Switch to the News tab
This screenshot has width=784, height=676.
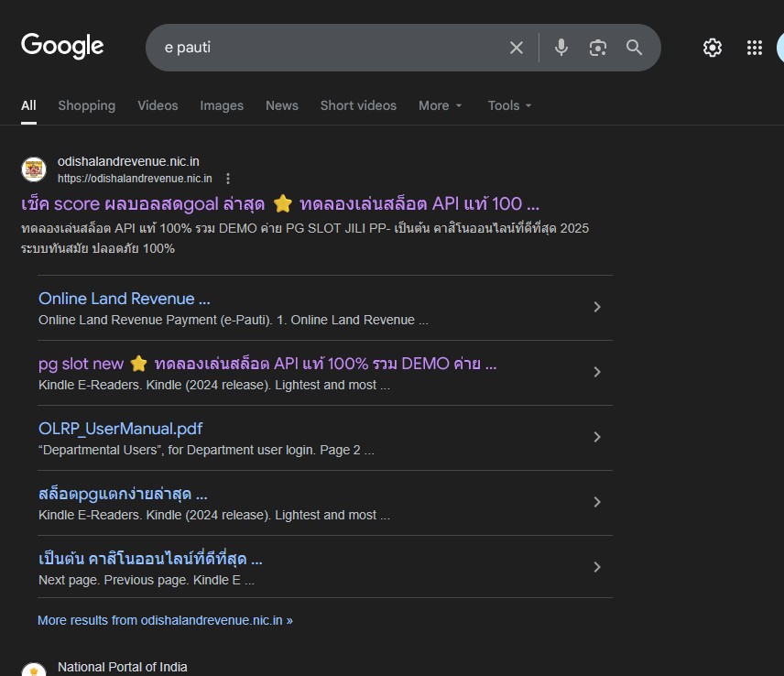point(282,105)
